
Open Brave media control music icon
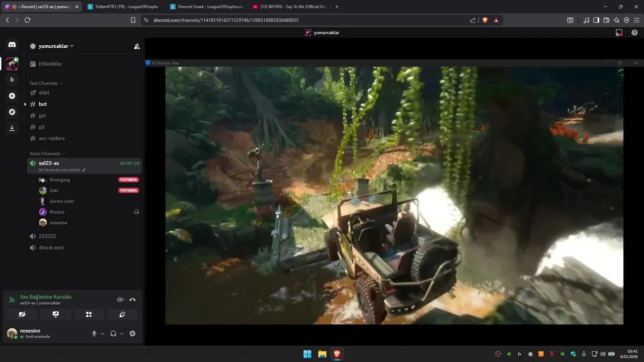coord(586,20)
